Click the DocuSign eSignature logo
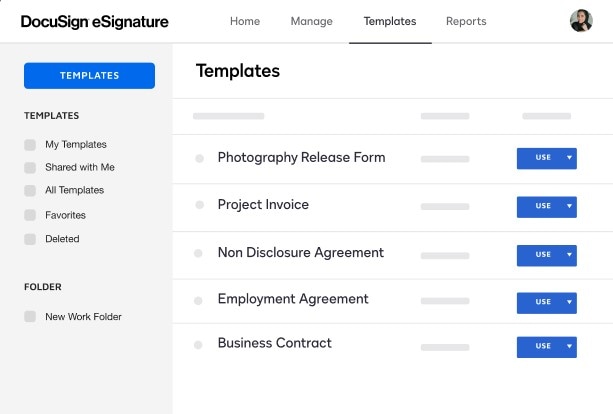Screen dimensions: 613x414 [x=95, y=22]
